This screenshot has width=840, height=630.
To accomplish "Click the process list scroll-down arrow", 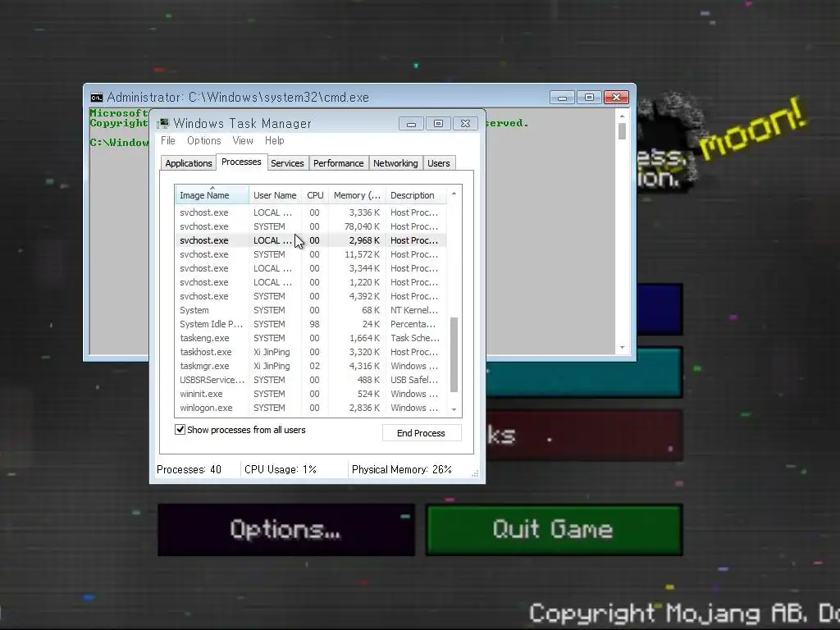I will click(x=454, y=409).
